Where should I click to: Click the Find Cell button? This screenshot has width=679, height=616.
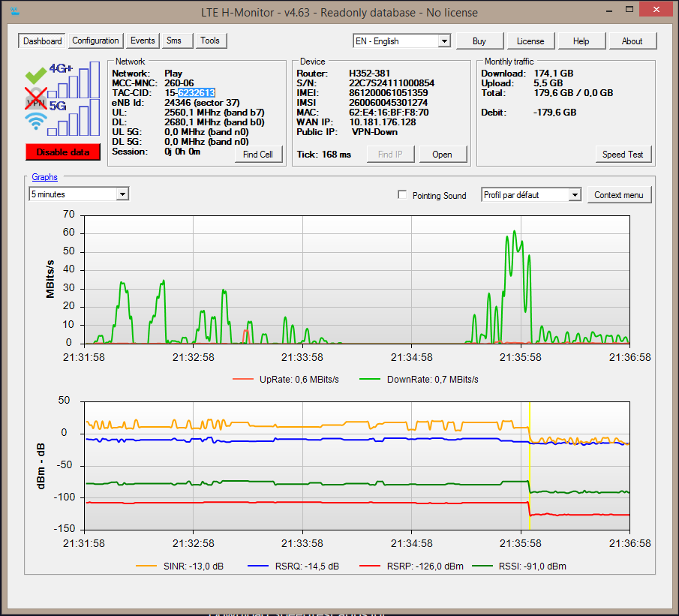(258, 155)
